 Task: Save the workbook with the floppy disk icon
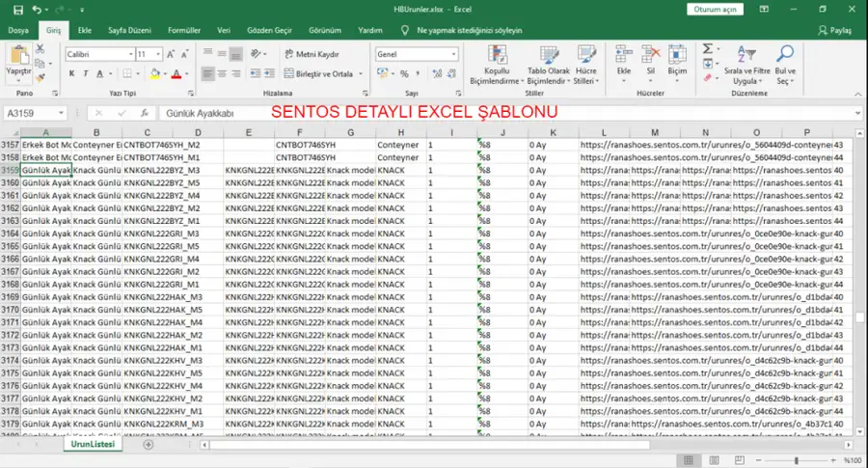[18, 10]
